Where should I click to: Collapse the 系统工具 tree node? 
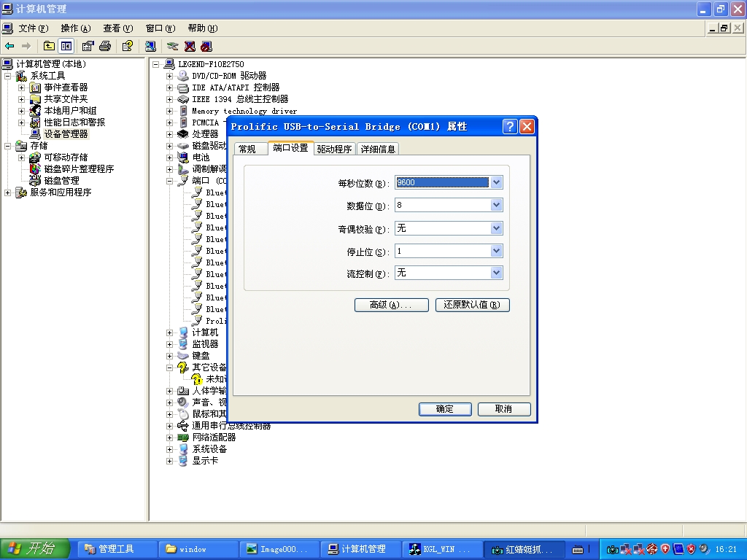pyautogui.click(x=7, y=76)
